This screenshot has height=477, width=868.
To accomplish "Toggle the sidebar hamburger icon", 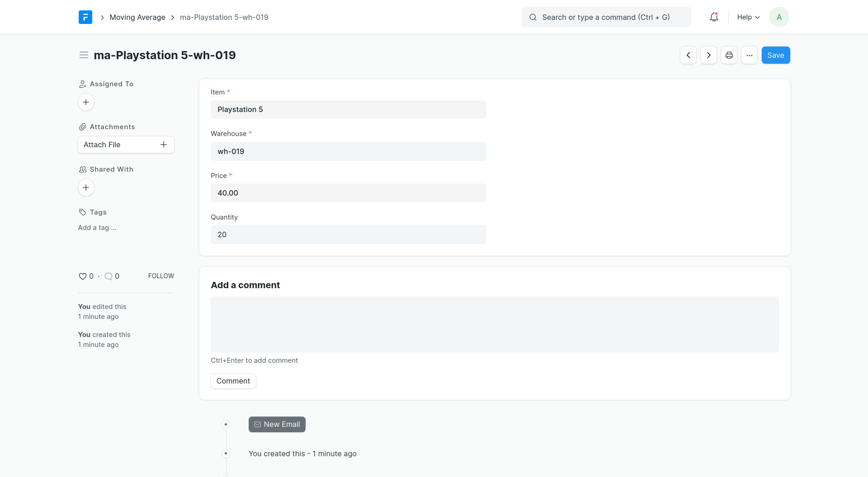I will click(x=84, y=55).
